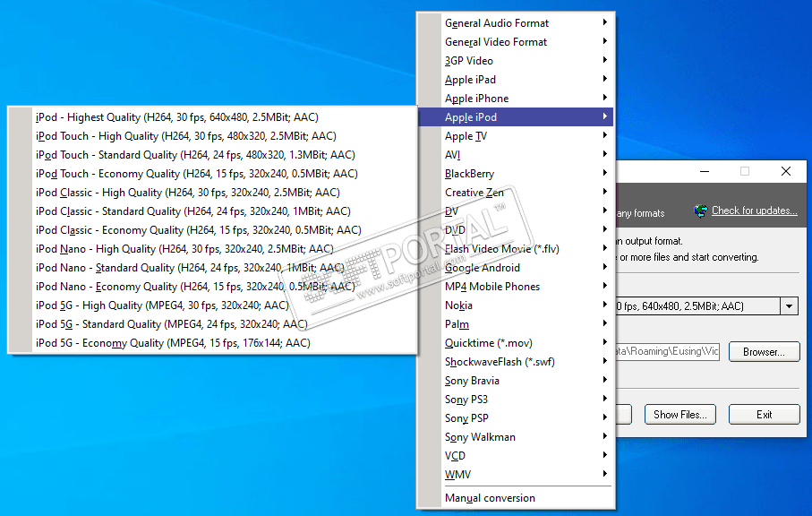Viewport: 812px width, 516px height.
Task: Close the converter window
Action: [785, 171]
